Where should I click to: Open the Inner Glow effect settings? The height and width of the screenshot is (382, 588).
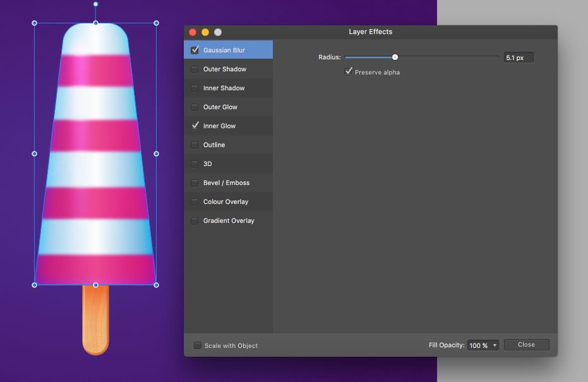228,126
